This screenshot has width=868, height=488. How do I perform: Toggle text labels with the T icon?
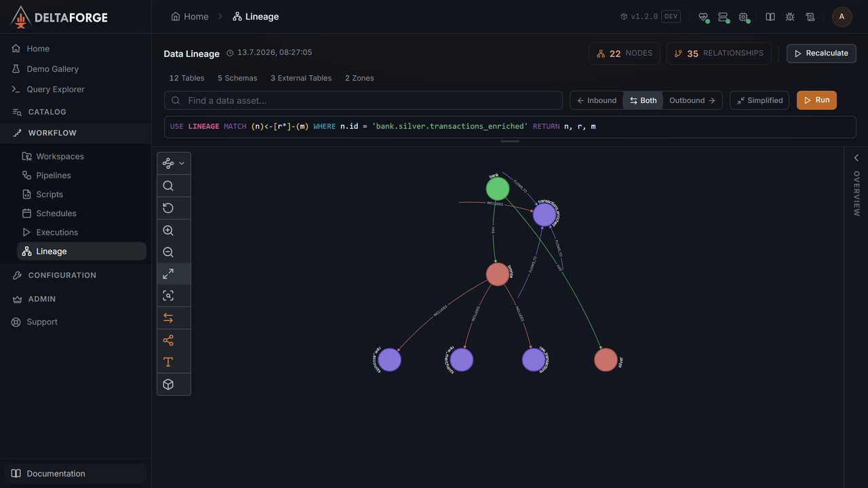168,362
